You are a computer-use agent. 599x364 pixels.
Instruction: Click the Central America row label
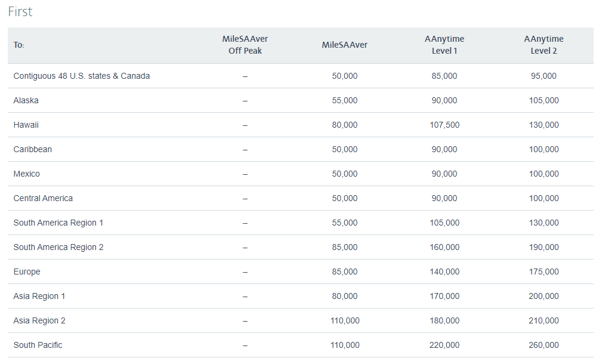click(43, 198)
